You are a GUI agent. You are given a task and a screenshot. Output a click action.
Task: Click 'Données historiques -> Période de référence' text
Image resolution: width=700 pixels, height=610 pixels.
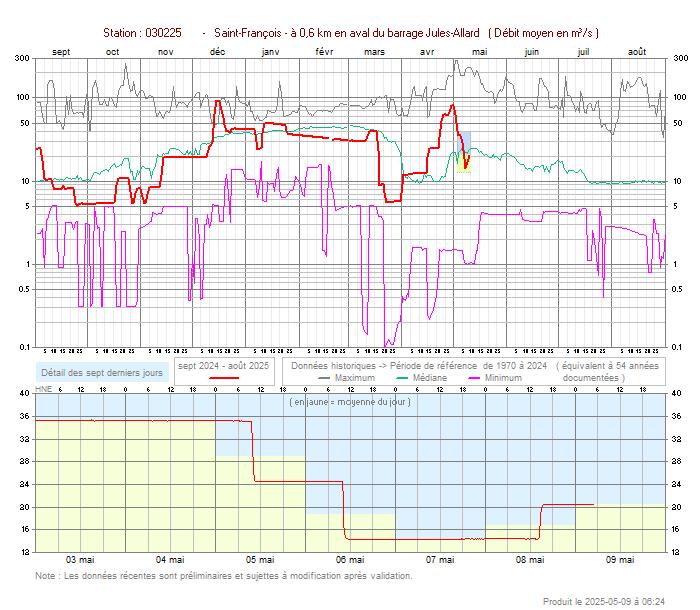coord(384,366)
